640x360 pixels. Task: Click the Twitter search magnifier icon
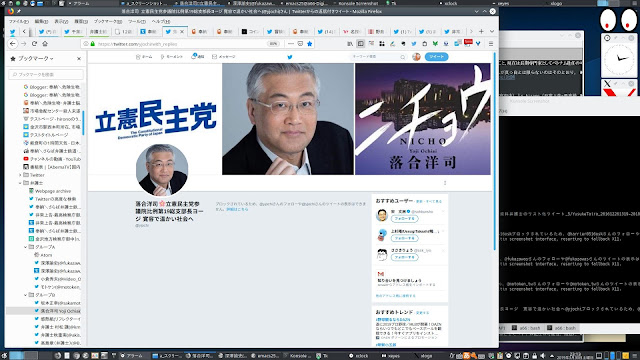(403, 57)
